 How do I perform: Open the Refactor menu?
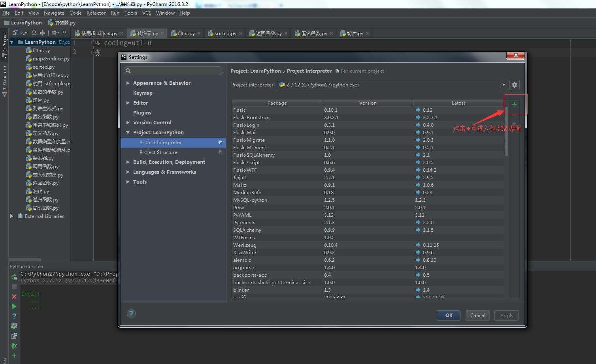96,13
